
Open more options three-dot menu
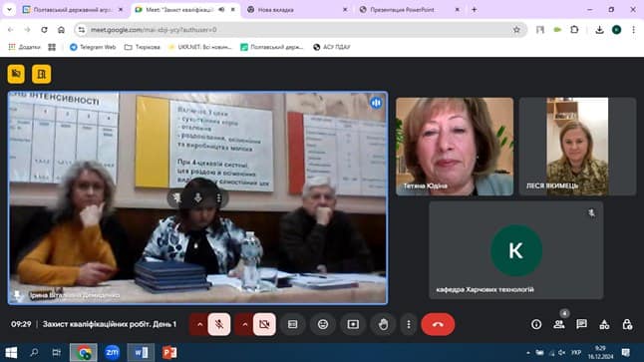tap(409, 324)
